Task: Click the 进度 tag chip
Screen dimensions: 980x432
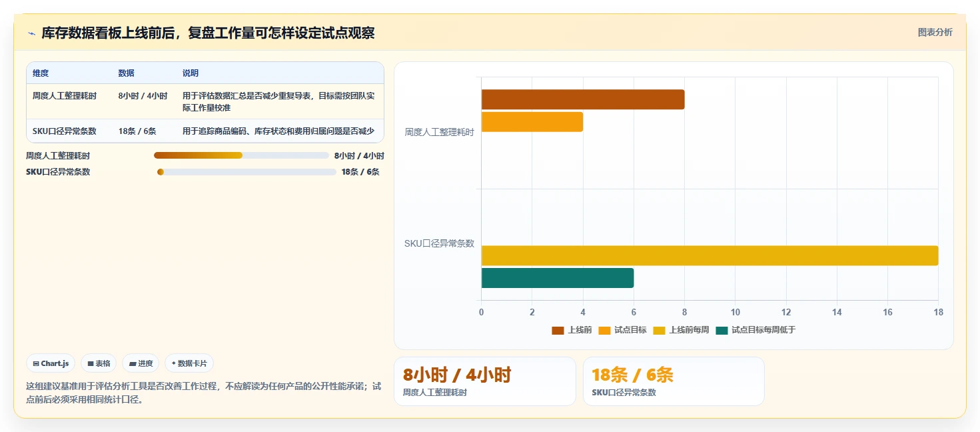Action: [x=141, y=363]
